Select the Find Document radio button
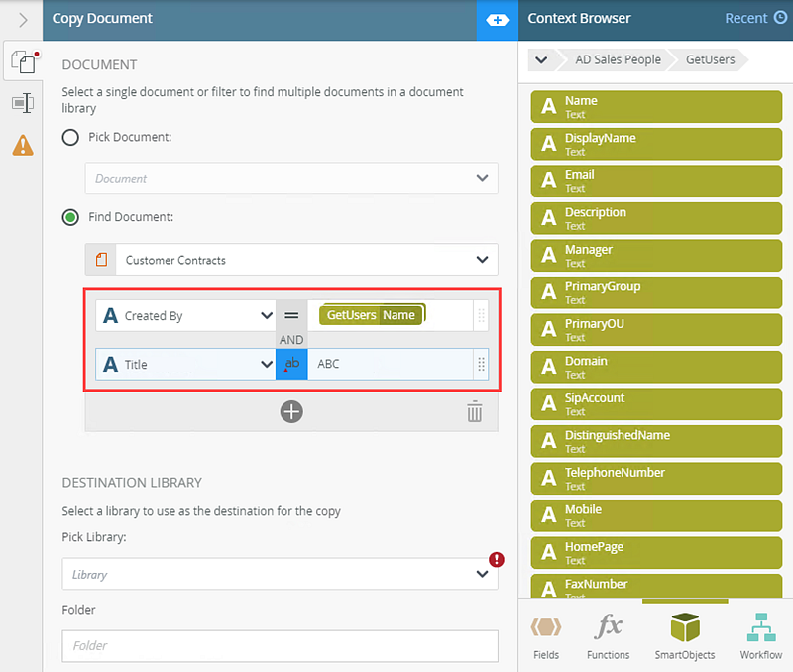Image resolution: width=793 pixels, height=672 pixels. (x=71, y=217)
